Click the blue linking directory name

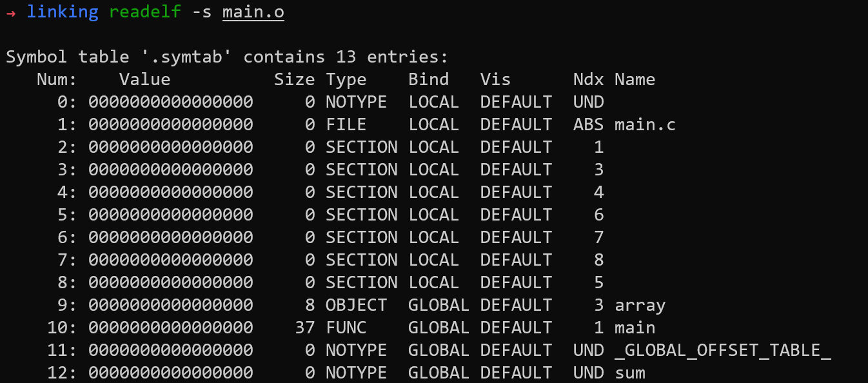tap(63, 12)
